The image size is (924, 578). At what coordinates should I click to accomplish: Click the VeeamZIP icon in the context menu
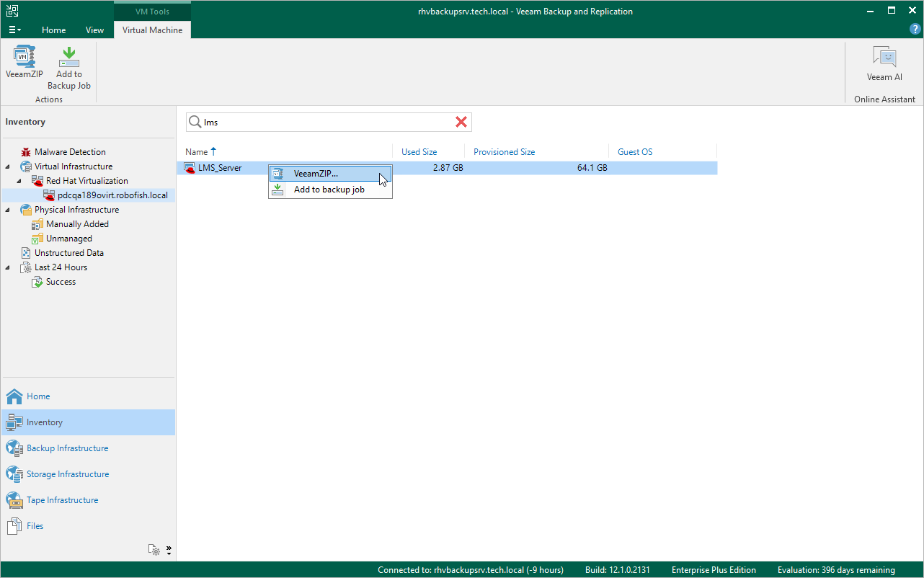[278, 174]
